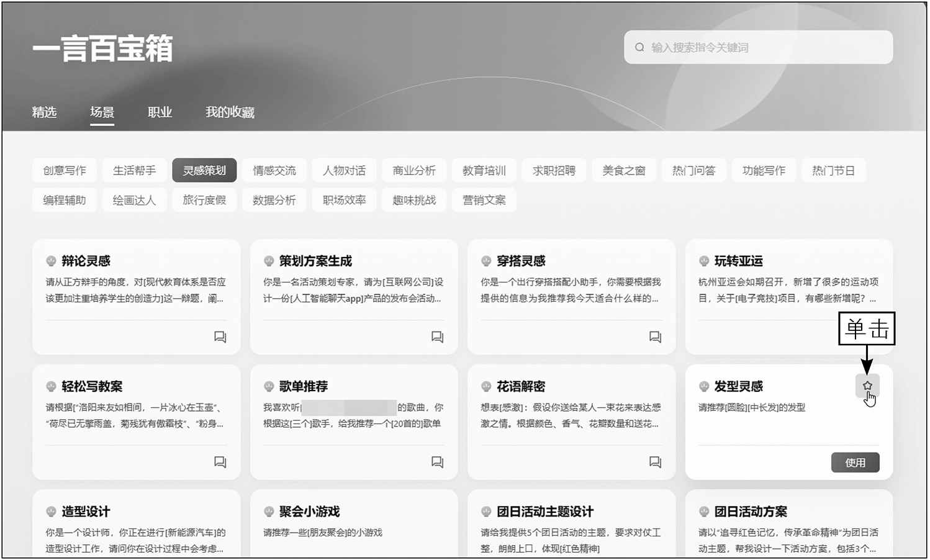Click description text 请推荐一些[朋友聚会]的小游戏
The width and height of the screenshot is (930, 560).
(323, 533)
